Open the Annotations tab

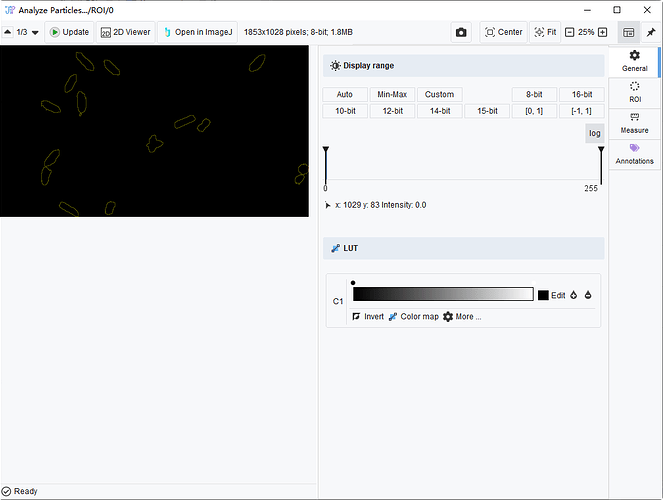point(634,154)
